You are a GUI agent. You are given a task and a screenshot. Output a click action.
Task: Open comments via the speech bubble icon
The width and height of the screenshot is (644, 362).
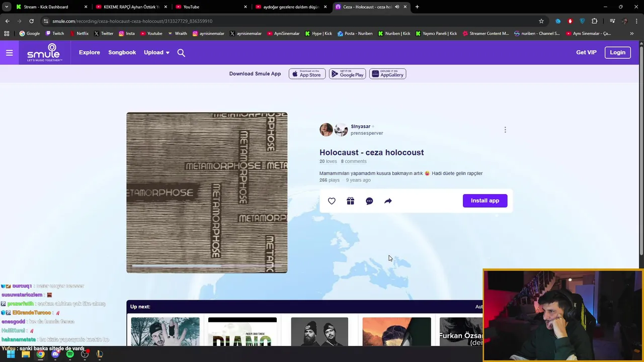tap(369, 201)
